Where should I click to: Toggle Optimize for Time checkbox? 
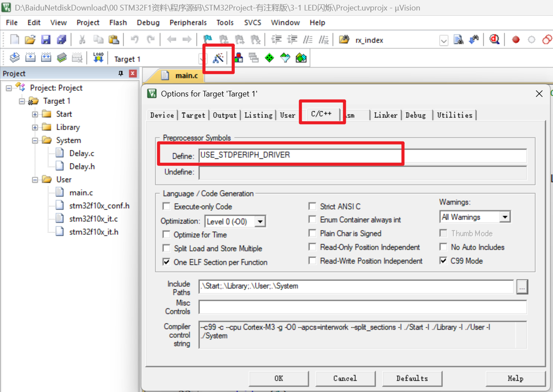tap(166, 234)
